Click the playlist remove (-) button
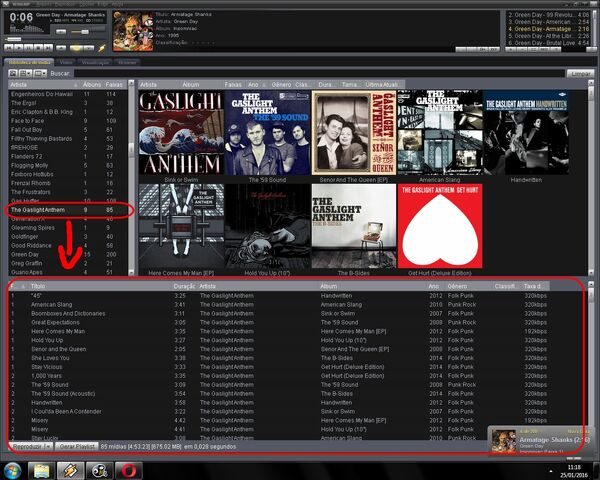This screenshot has height=480, width=600. point(522,49)
